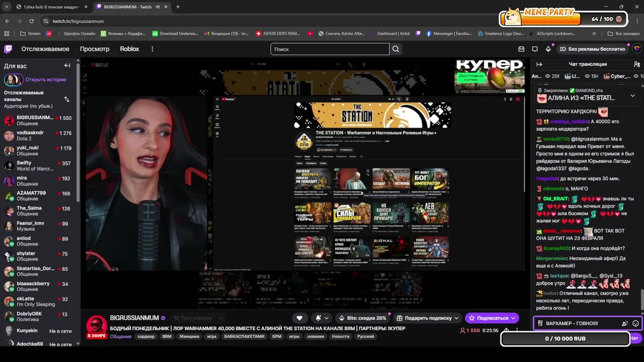Open the Browse menu item
Screen dimensions: 644x362
click(x=95, y=49)
